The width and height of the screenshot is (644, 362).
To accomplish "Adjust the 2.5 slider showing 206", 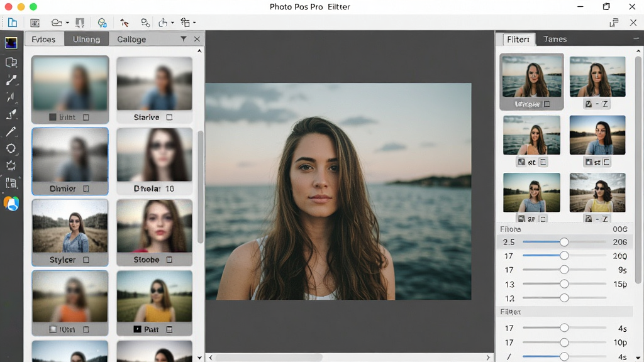I will point(564,242).
